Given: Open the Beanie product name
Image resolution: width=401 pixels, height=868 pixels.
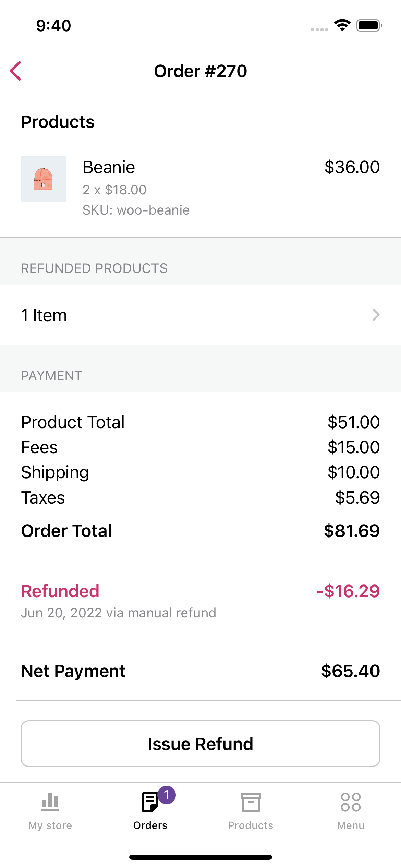Looking at the screenshot, I should tap(109, 167).
